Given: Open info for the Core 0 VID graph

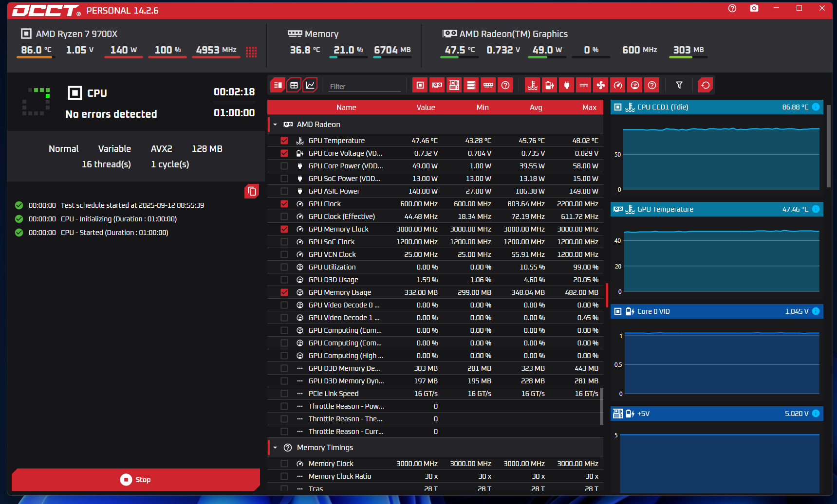Looking at the screenshot, I should click(x=816, y=311).
